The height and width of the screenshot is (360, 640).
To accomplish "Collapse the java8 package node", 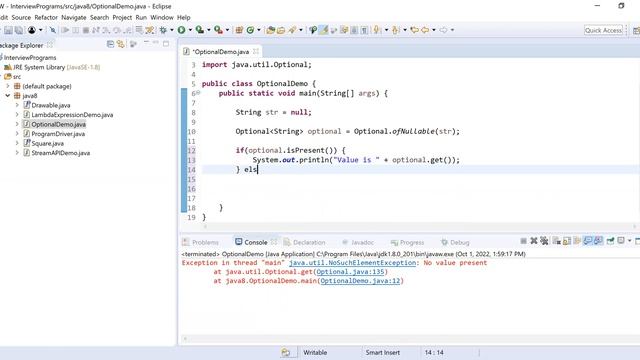I will pyautogui.click(x=8, y=96).
